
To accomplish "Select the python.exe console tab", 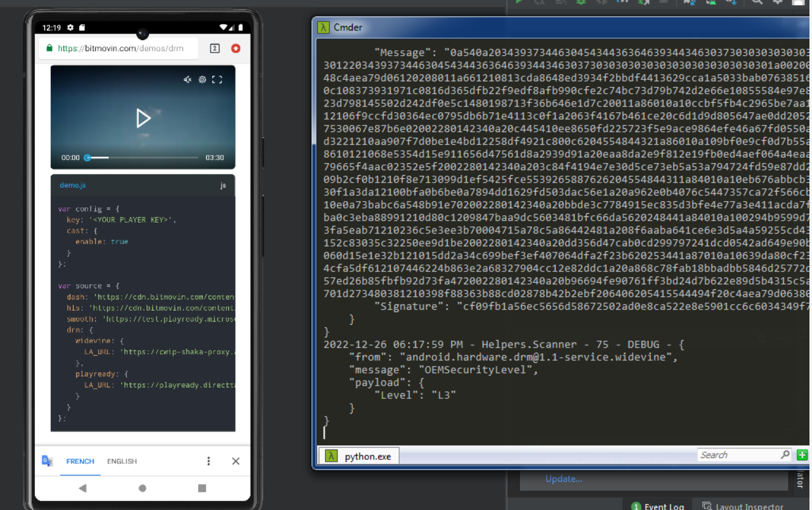I will click(x=358, y=456).
